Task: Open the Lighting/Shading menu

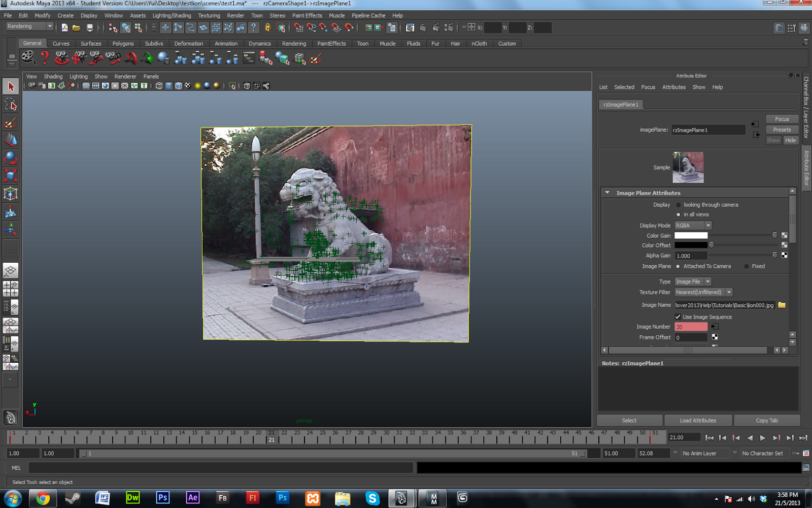Action: [x=172, y=15]
